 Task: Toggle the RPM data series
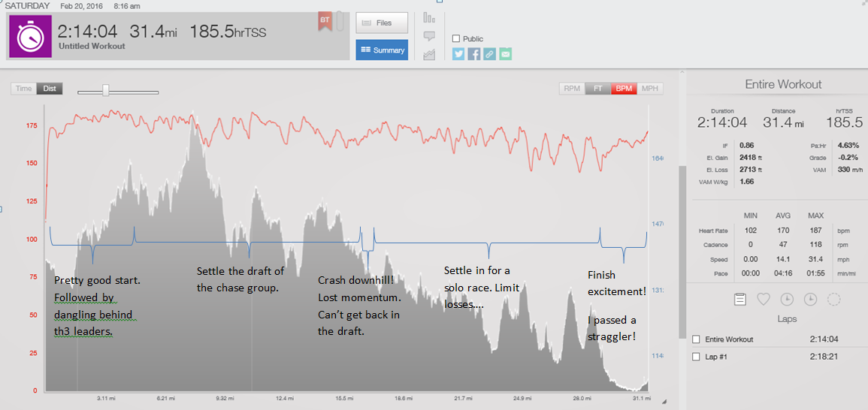(x=572, y=89)
